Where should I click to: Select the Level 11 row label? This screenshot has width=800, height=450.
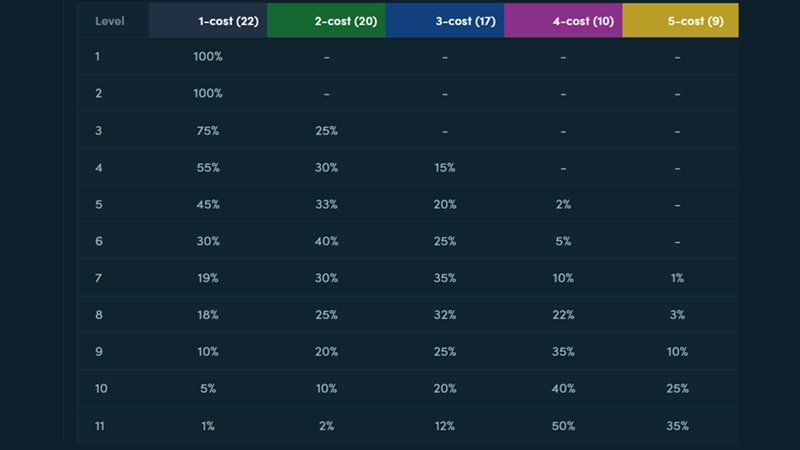pyautogui.click(x=97, y=426)
